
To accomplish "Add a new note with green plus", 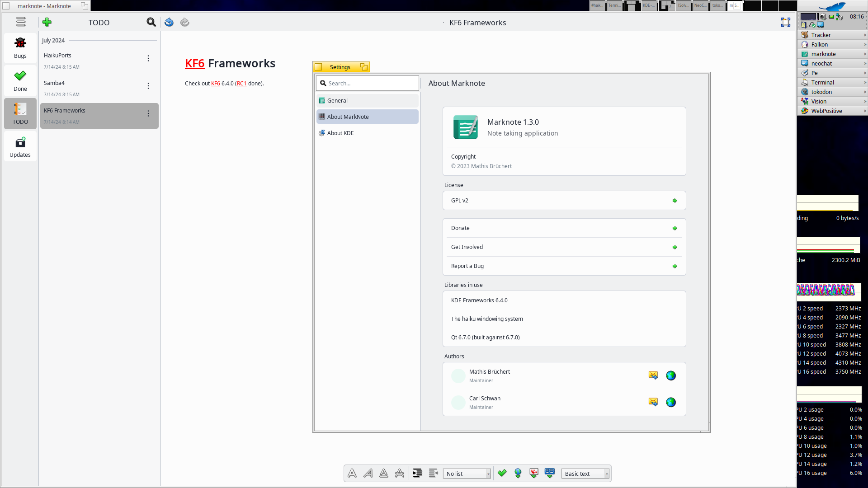I will tap(47, 22).
